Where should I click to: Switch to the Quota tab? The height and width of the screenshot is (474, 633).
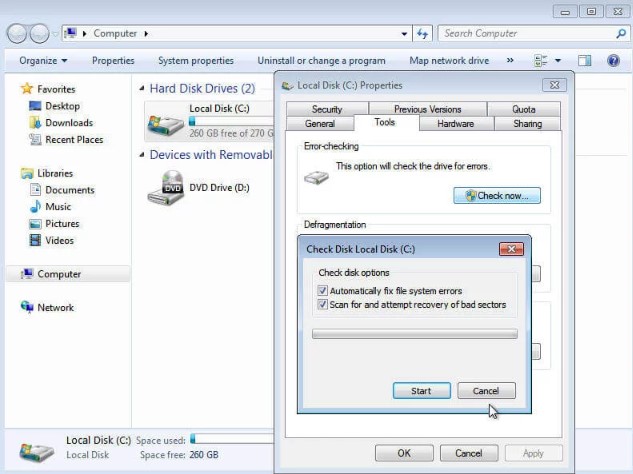[x=524, y=109]
